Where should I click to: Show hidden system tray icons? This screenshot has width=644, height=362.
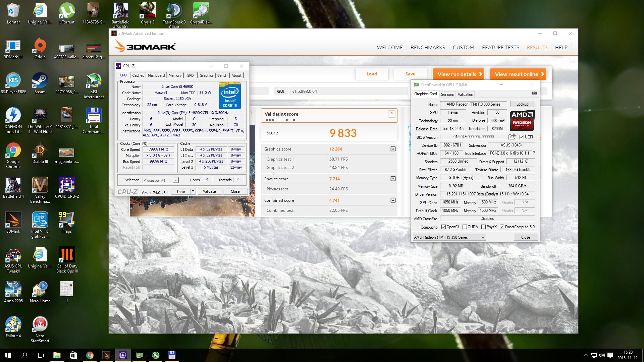586,355
